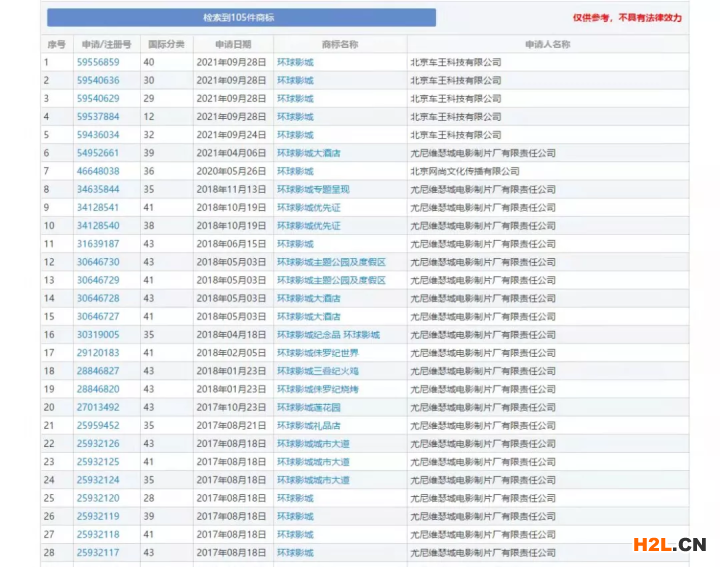Open registration number 30646728 link

coord(98,298)
